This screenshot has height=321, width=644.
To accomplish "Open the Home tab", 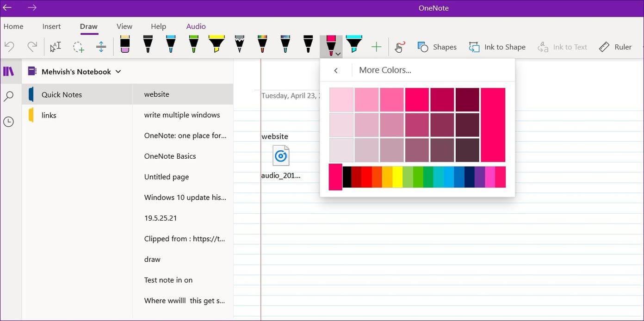I will (x=13, y=26).
